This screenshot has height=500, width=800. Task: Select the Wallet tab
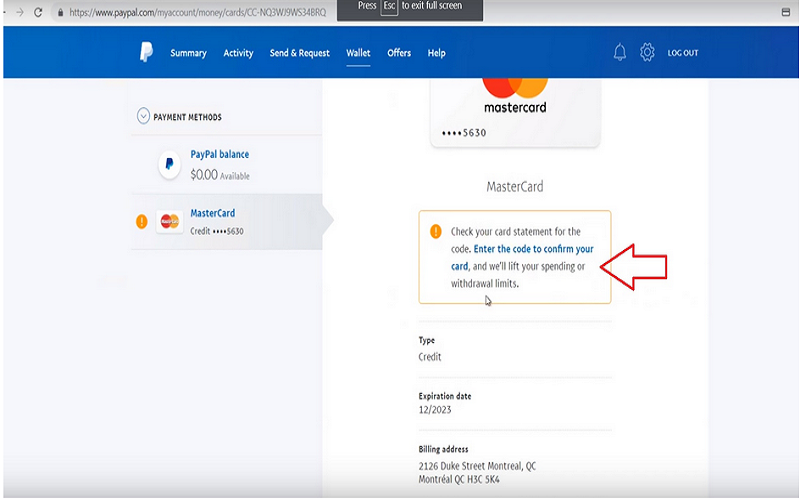click(358, 53)
